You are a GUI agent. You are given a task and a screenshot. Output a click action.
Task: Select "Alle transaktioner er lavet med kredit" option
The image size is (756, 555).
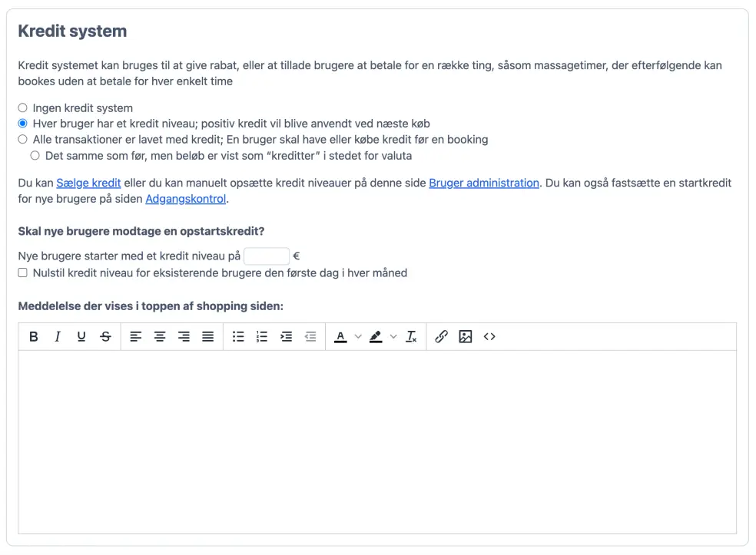click(x=22, y=140)
